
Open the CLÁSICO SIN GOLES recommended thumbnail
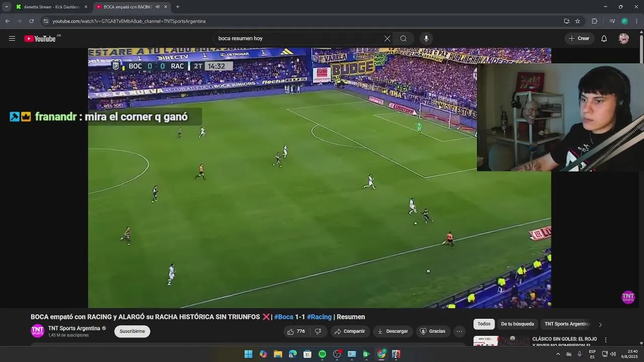(501, 340)
